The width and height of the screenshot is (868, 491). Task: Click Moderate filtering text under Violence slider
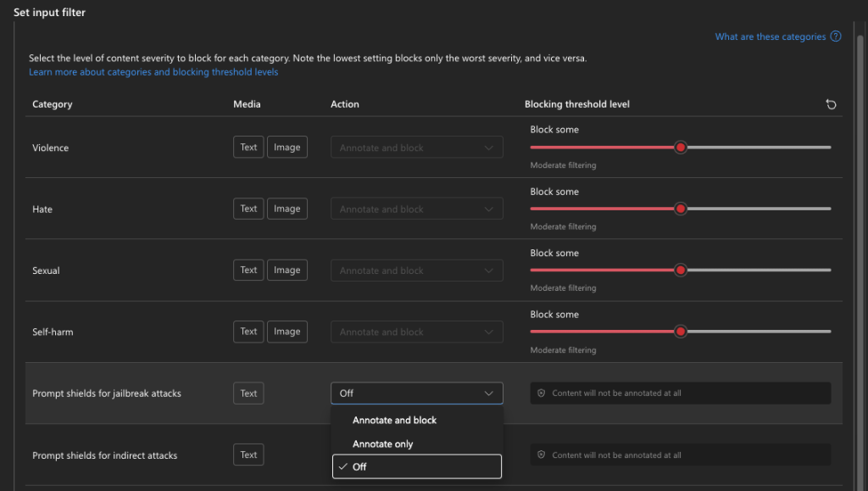click(x=563, y=165)
